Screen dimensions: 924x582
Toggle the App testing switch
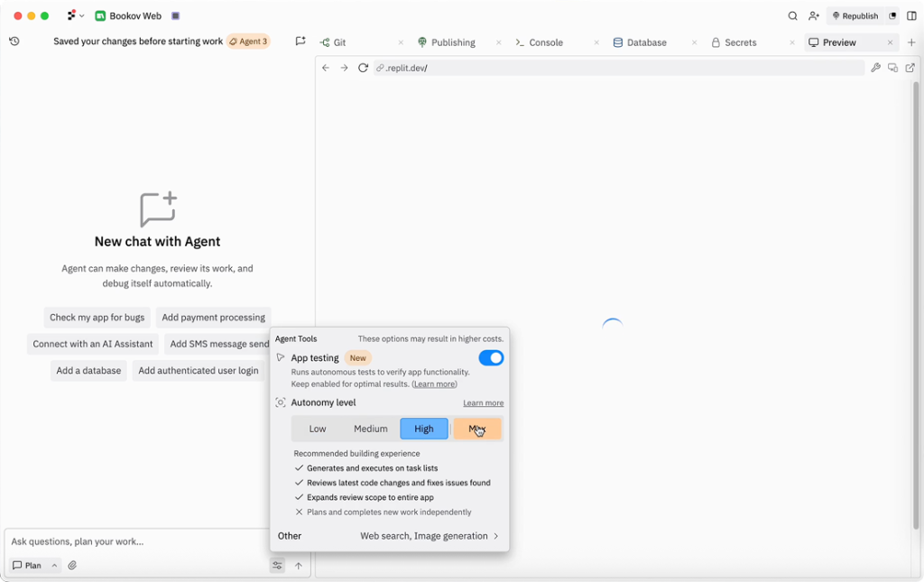coord(491,358)
